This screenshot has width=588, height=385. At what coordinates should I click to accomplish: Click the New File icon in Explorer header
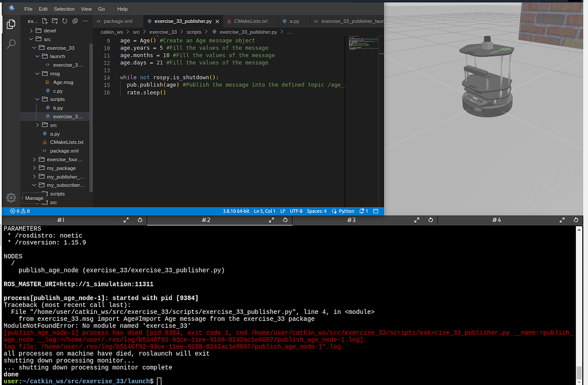(44, 20)
